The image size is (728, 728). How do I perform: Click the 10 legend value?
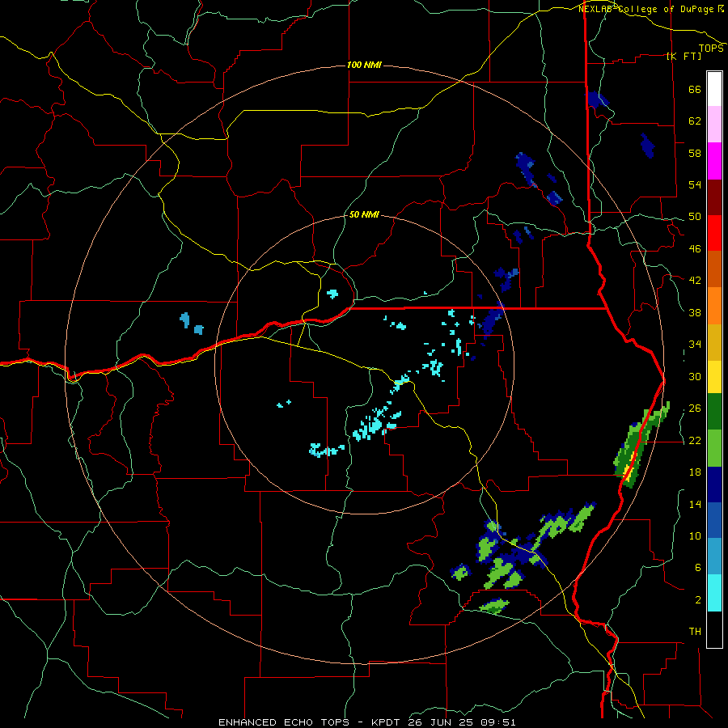[x=695, y=535]
